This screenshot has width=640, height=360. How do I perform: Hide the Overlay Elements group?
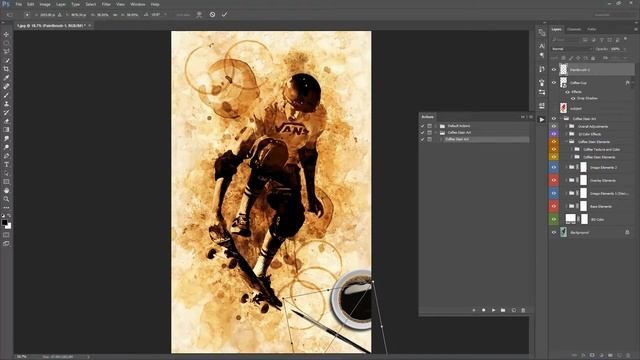point(554,180)
